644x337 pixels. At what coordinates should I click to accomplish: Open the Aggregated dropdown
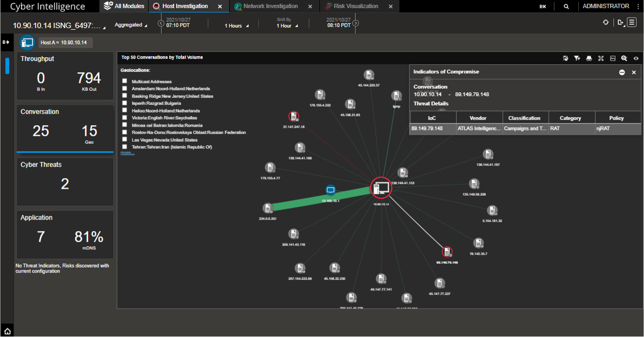coord(130,25)
